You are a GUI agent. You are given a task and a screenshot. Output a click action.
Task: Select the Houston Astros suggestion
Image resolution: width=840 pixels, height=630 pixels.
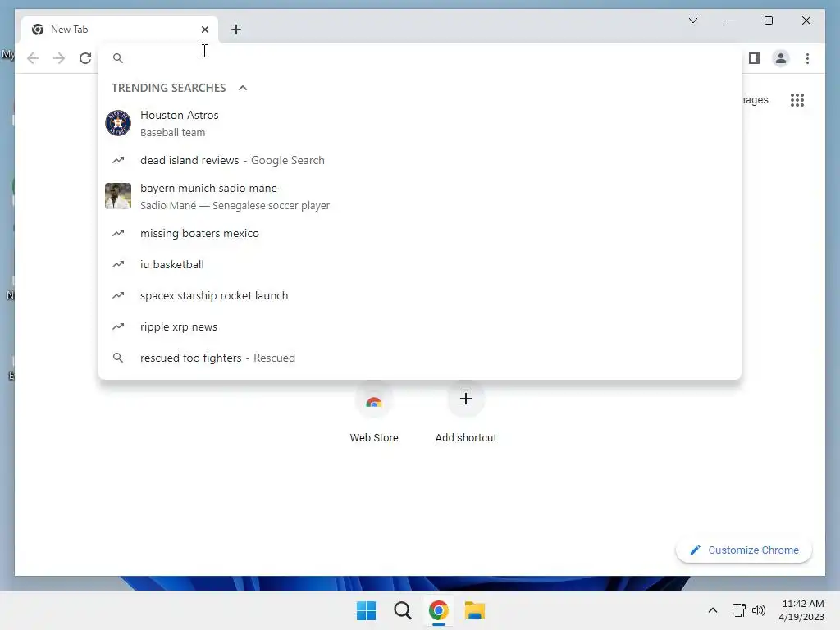(420, 123)
